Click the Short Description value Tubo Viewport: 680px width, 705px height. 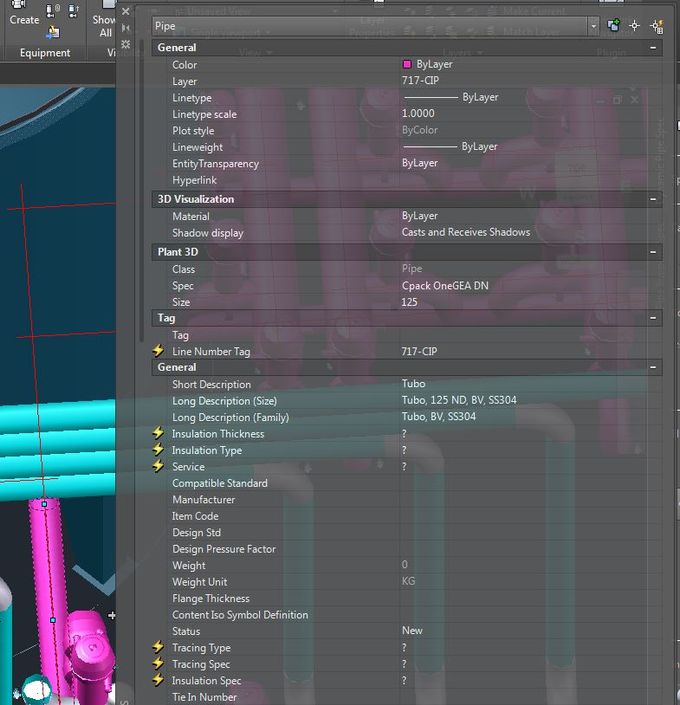(413, 384)
